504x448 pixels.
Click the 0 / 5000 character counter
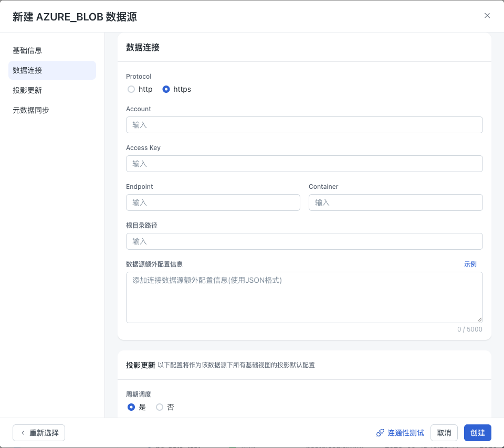pos(469,329)
